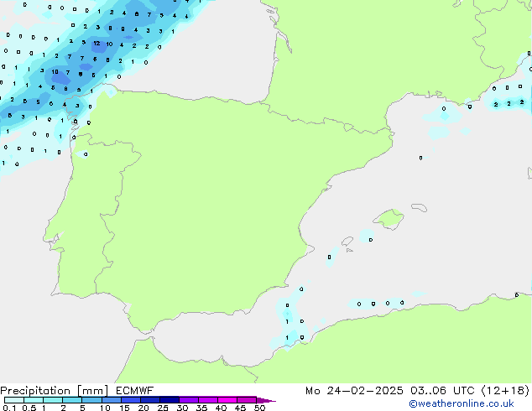Click the Ibiza island outline

347,242
